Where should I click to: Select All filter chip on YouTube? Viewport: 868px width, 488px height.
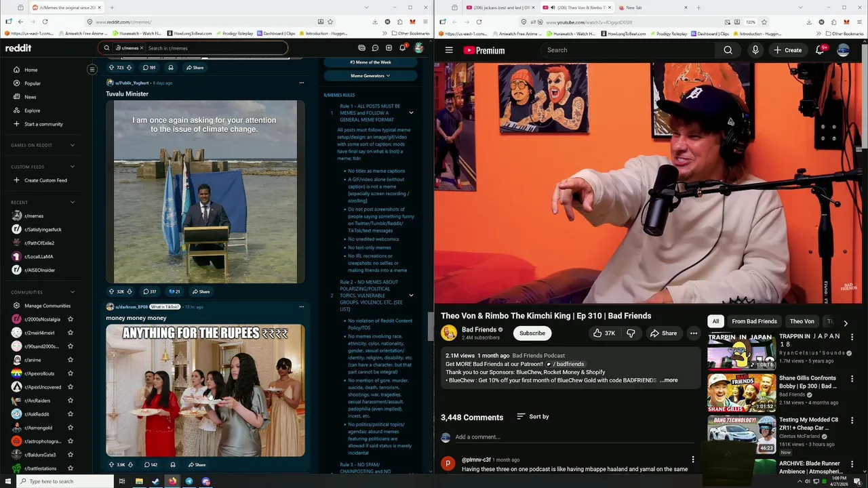tap(715, 321)
